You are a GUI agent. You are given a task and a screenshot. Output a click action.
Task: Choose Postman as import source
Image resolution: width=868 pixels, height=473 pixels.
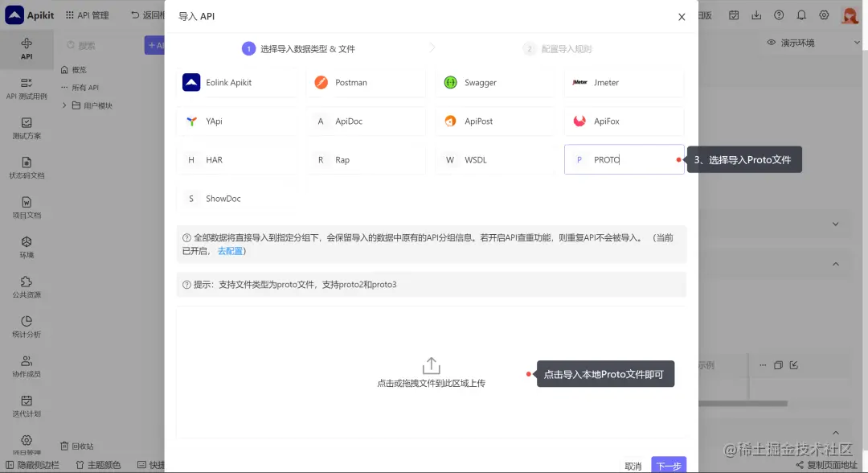click(x=366, y=83)
